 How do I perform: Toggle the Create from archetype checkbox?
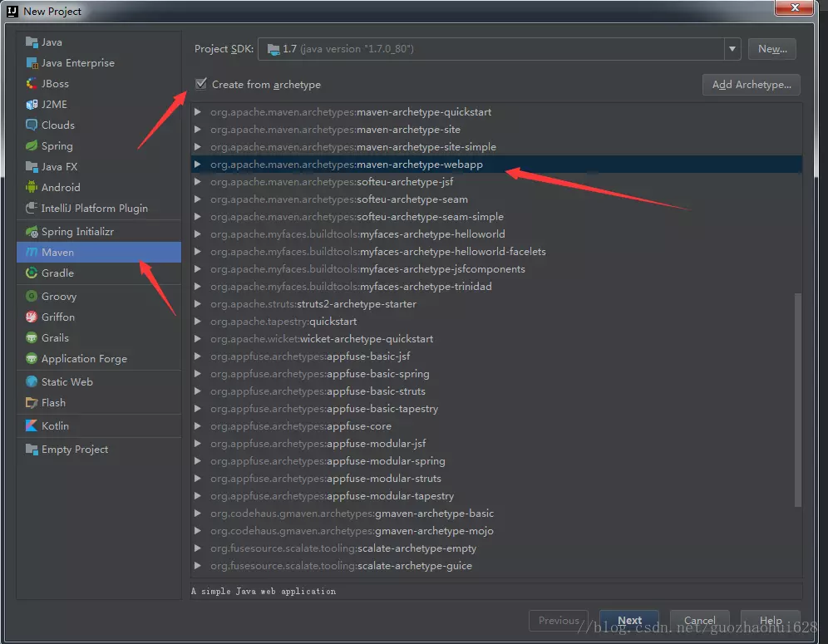pos(200,84)
